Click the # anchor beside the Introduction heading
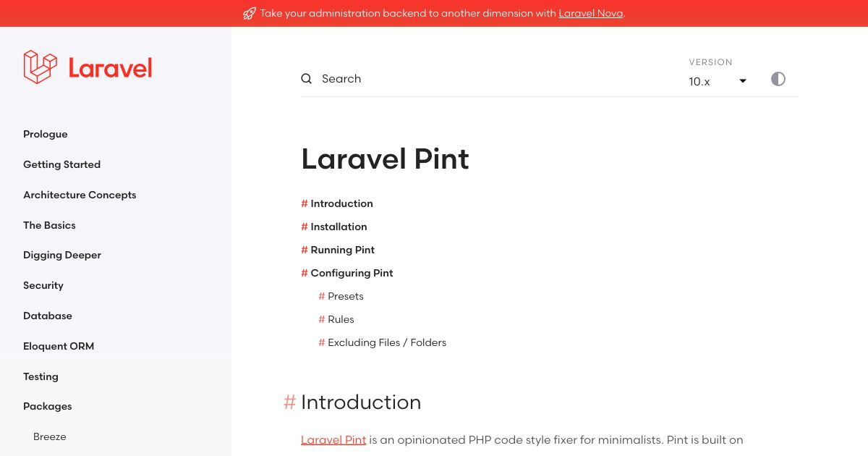This screenshot has width=868, height=456. [289, 402]
